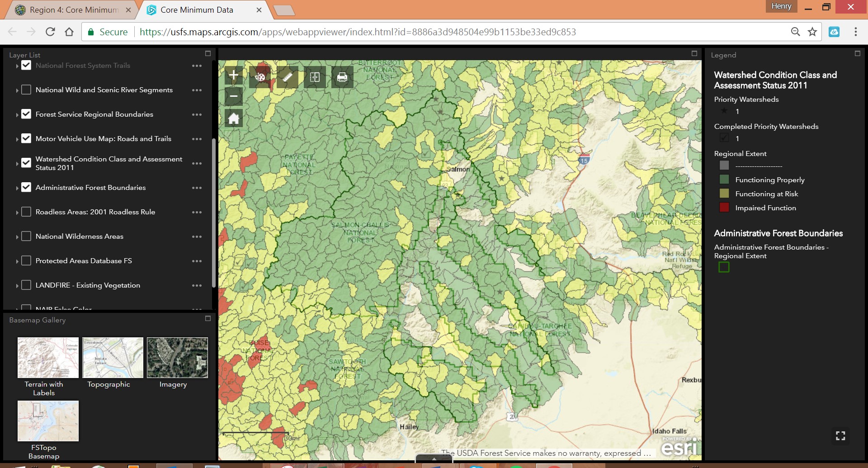This screenshot has width=868, height=468.
Task: Click the Impaired Function red swatch
Action: 724,208
